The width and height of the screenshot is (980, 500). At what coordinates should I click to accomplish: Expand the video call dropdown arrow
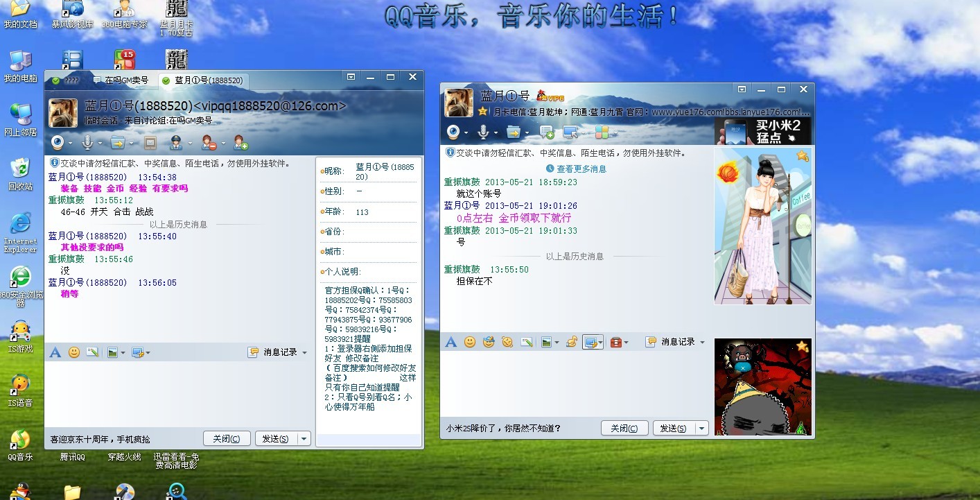pyautogui.click(x=70, y=143)
